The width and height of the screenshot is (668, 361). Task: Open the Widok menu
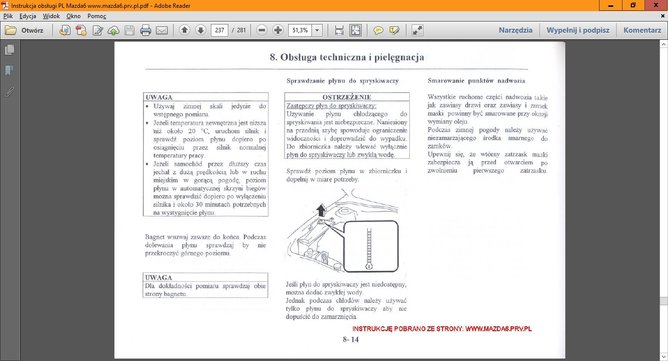[51, 16]
